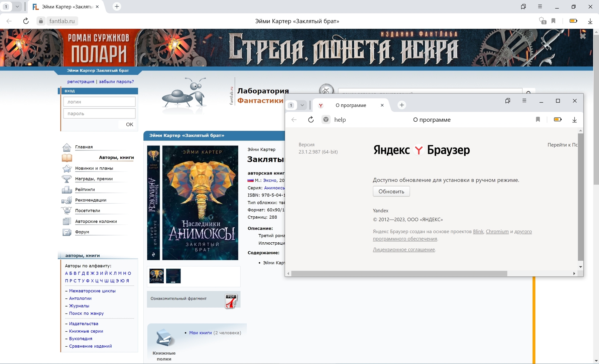Click the Форум icon

(x=67, y=232)
